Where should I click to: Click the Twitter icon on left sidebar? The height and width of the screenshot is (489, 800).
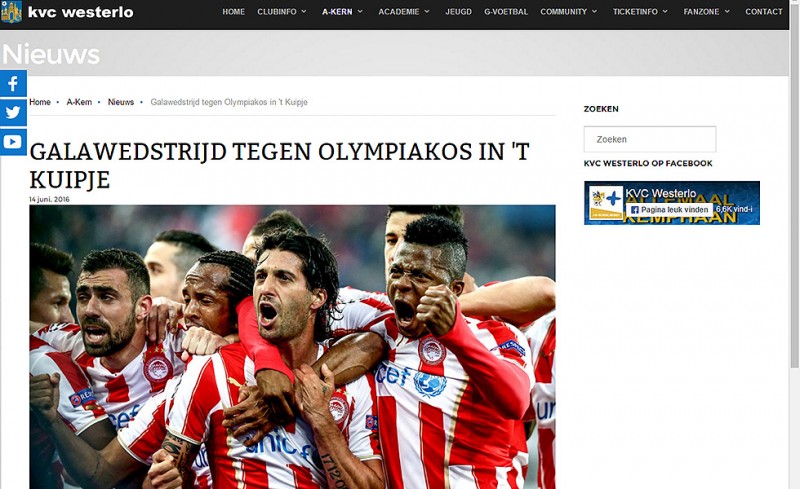click(13, 112)
